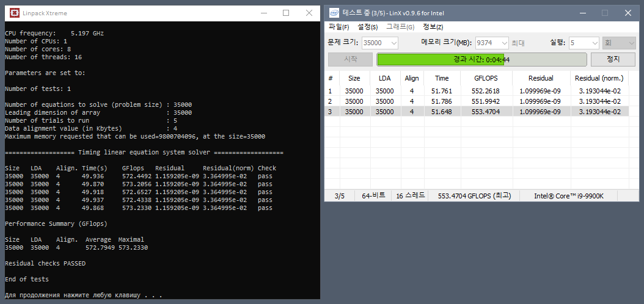Select the GFLOPS value 551.9942 in row 2
The height and width of the screenshot is (304, 644).
pyautogui.click(x=486, y=101)
